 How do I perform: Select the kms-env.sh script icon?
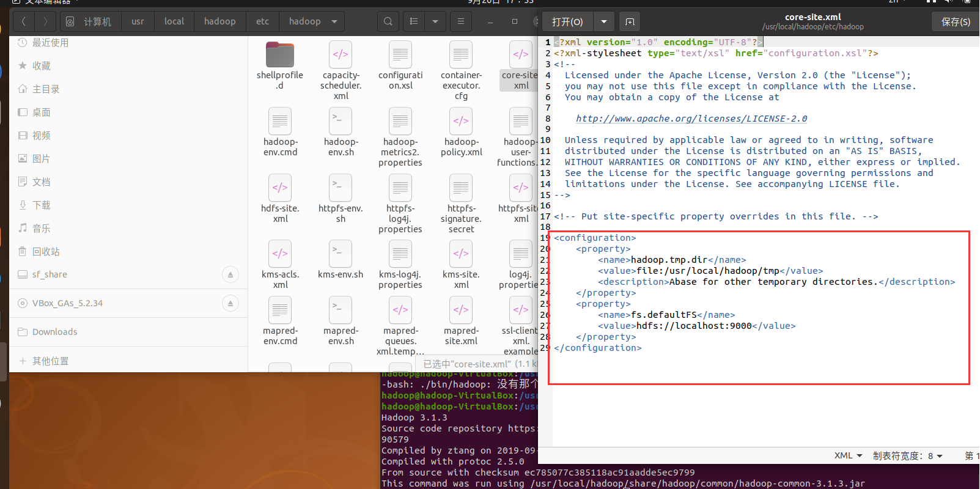341,254
